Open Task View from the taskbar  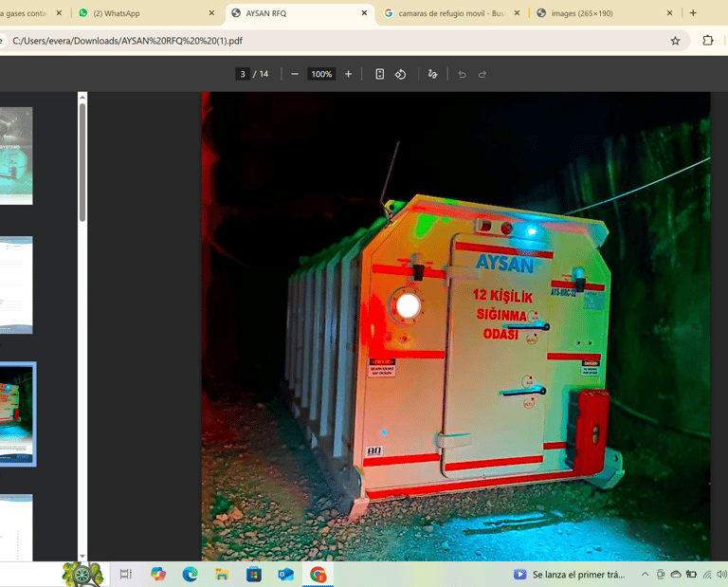click(x=126, y=575)
